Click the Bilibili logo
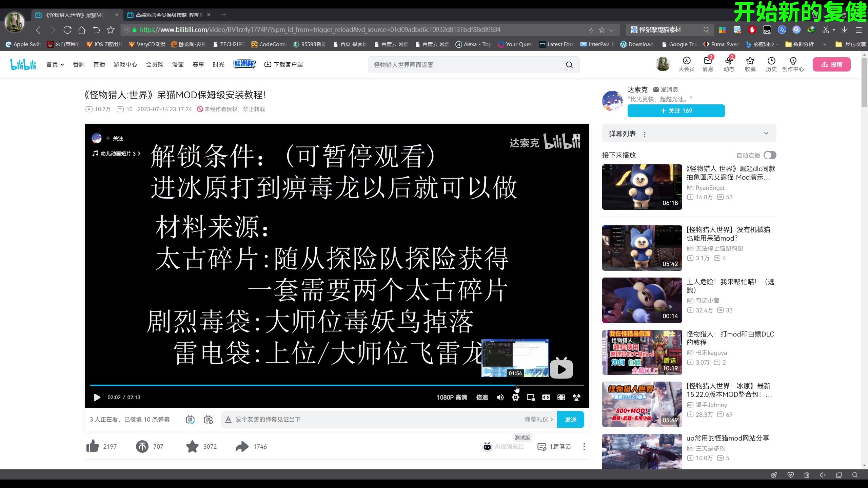 [23, 64]
